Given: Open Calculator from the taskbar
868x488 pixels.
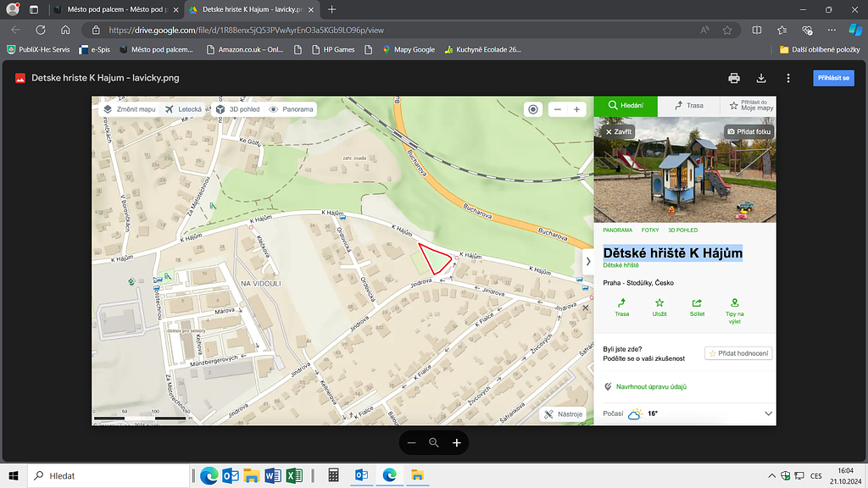Looking at the screenshot, I should [x=334, y=475].
